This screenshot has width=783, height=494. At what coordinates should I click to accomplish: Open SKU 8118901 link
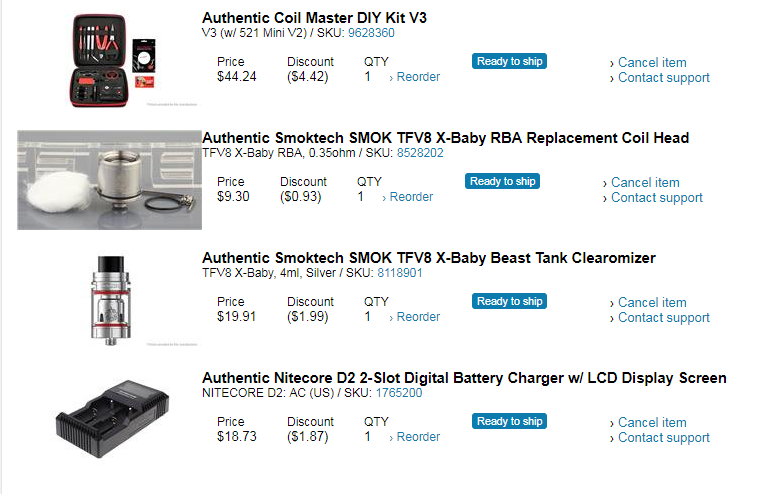[x=399, y=272]
